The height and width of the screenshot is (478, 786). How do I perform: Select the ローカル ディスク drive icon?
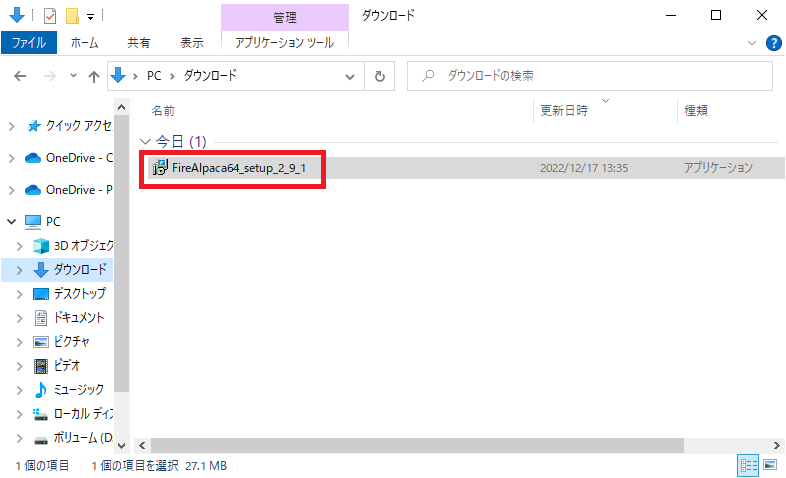coord(40,414)
